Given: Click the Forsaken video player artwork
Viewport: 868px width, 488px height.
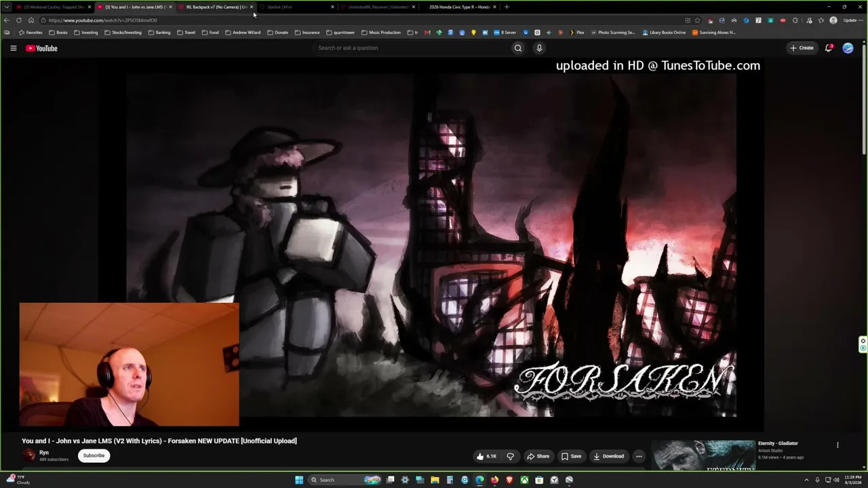Looking at the screenshot, I should [431, 245].
